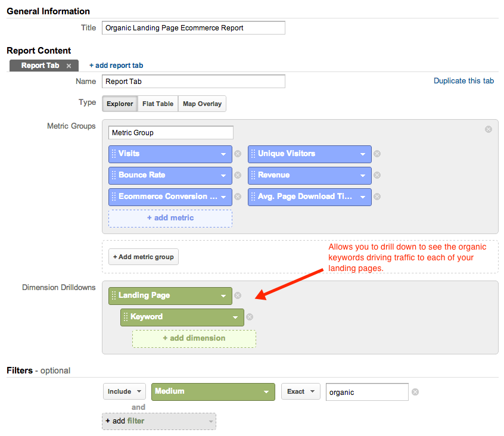Remove the Bounce Rate metric
Screen dimensions: 504x436
[x=238, y=175]
